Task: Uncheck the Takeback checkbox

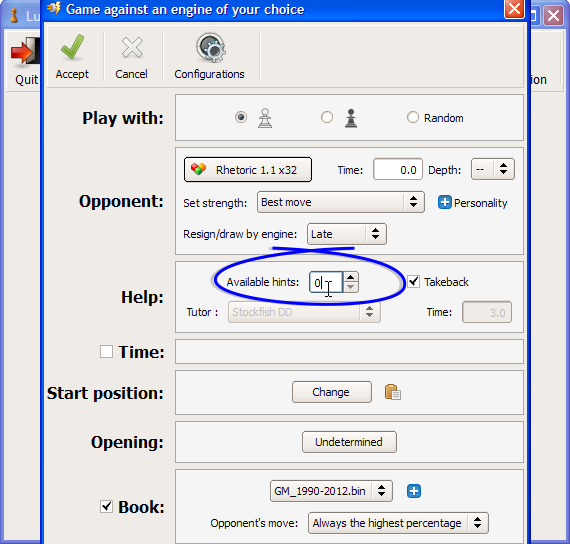Action: [x=413, y=281]
